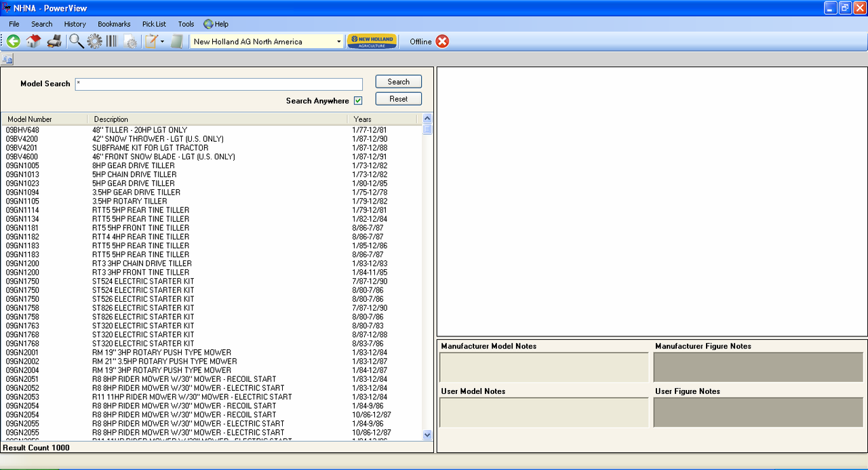Select 3.5HP ROTARY TILLER row
The width and height of the screenshot is (868, 470).
point(212,201)
